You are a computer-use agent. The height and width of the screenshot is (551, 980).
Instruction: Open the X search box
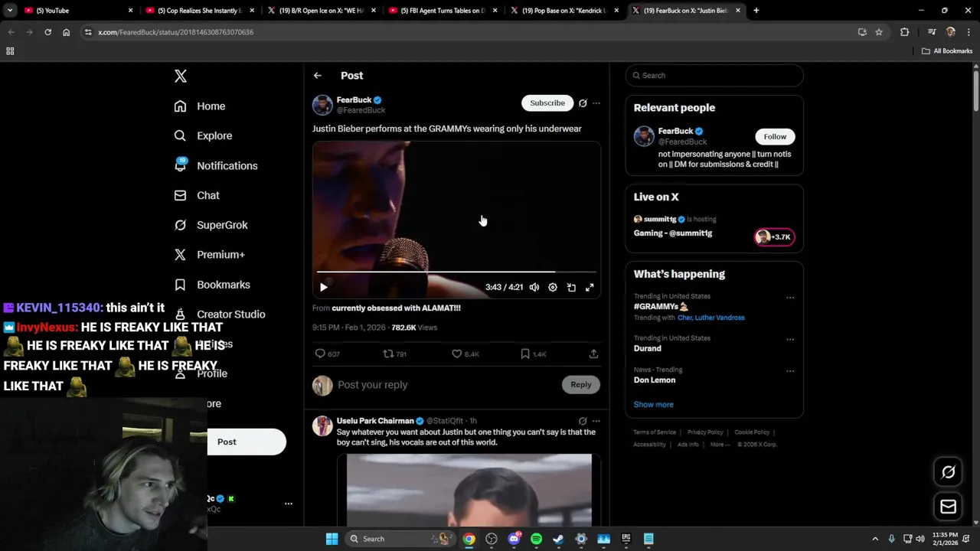(x=714, y=76)
